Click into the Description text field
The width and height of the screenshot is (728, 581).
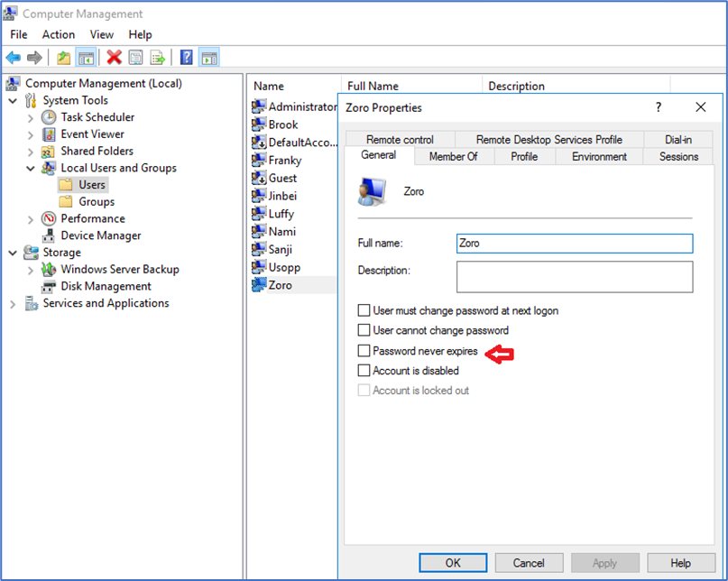(574, 277)
